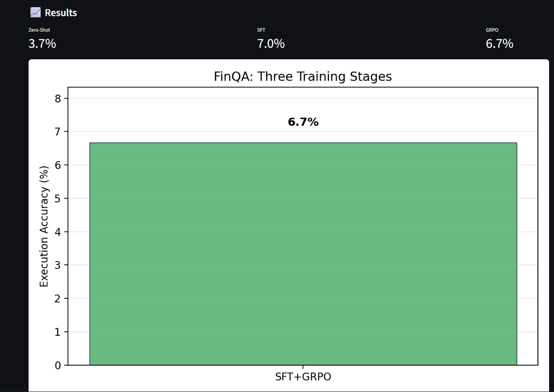Select the bold 6.7% label above the bar
This screenshot has height=392, width=554.
click(x=303, y=122)
